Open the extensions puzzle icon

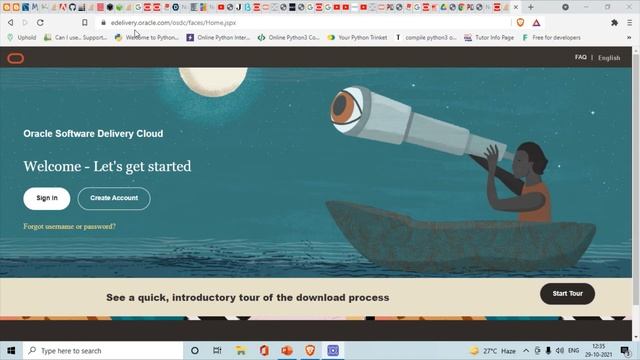614,23
